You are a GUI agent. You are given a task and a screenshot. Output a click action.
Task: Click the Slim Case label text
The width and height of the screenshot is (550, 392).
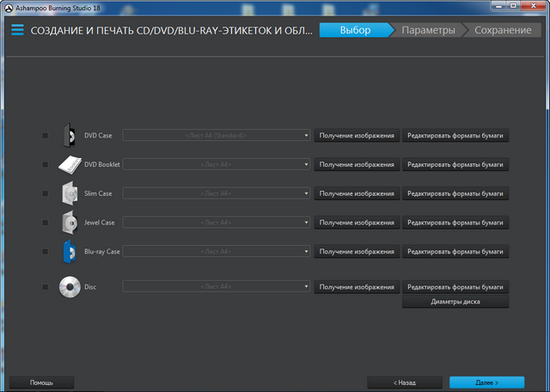(x=98, y=193)
